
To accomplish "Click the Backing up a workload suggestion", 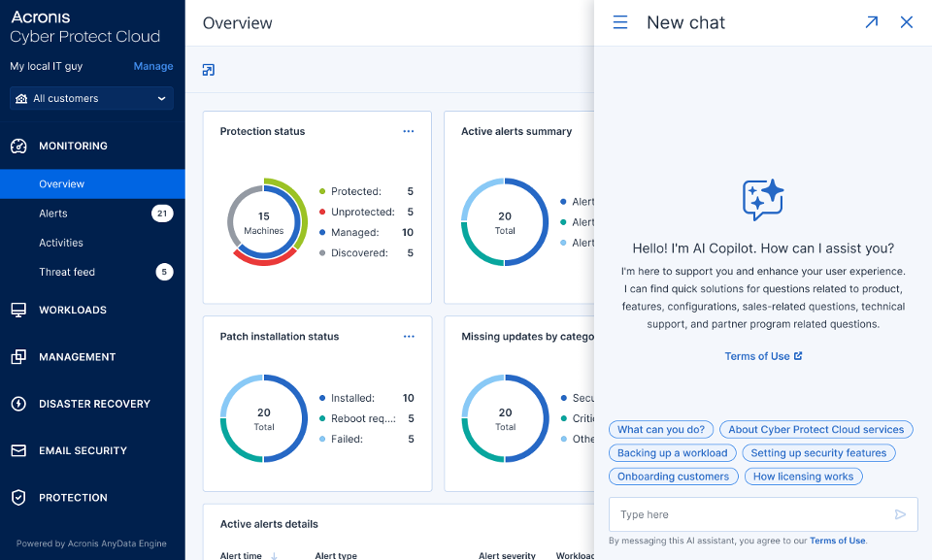I will point(673,452).
